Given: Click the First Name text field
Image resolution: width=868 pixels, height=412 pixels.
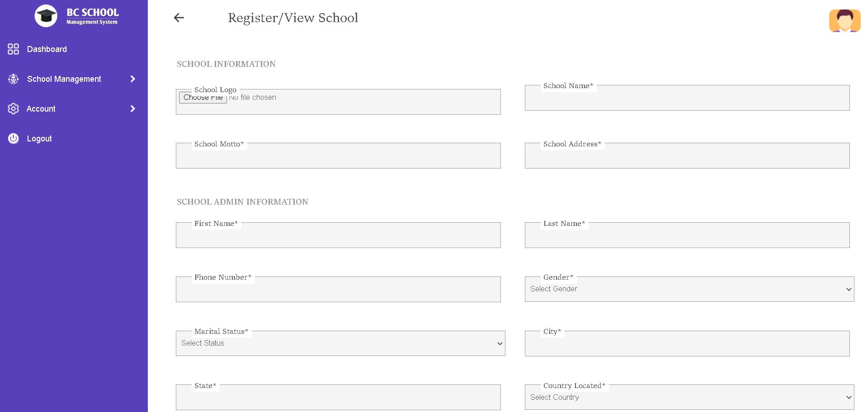Looking at the screenshot, I should [x=338, y=237].
